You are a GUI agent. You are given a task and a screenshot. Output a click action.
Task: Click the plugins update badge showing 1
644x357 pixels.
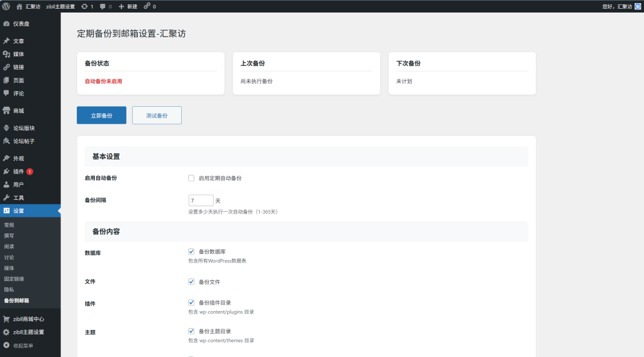pos(30,172)
